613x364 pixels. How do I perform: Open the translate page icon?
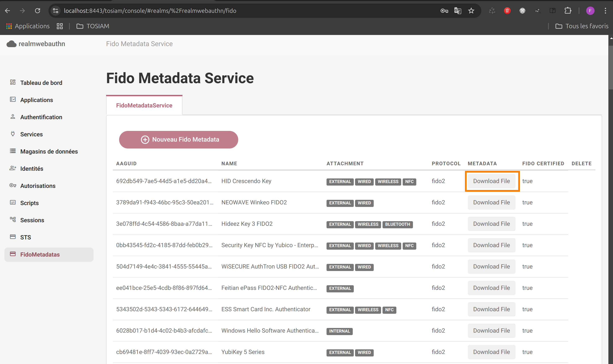[x=458, y=10]
